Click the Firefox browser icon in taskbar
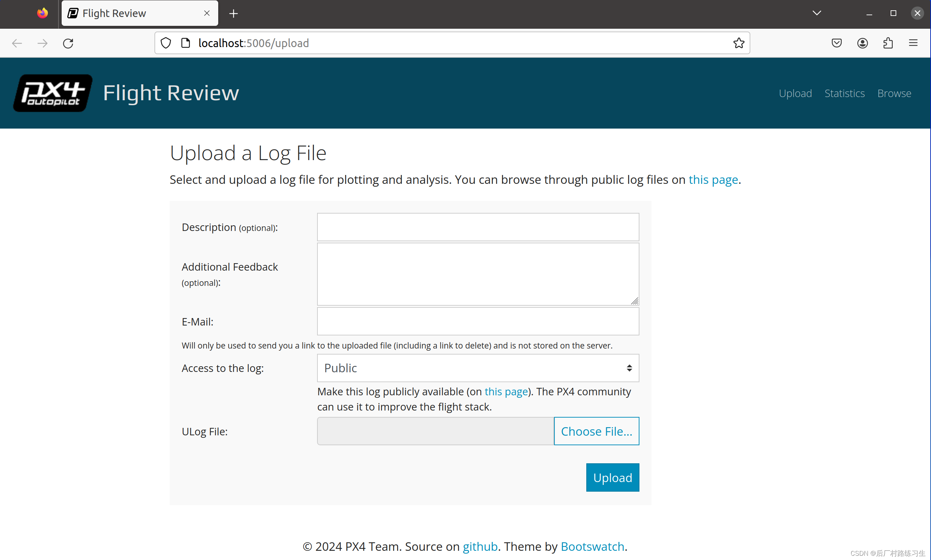Viewport: 931px width, 560px height. (42, 13)
